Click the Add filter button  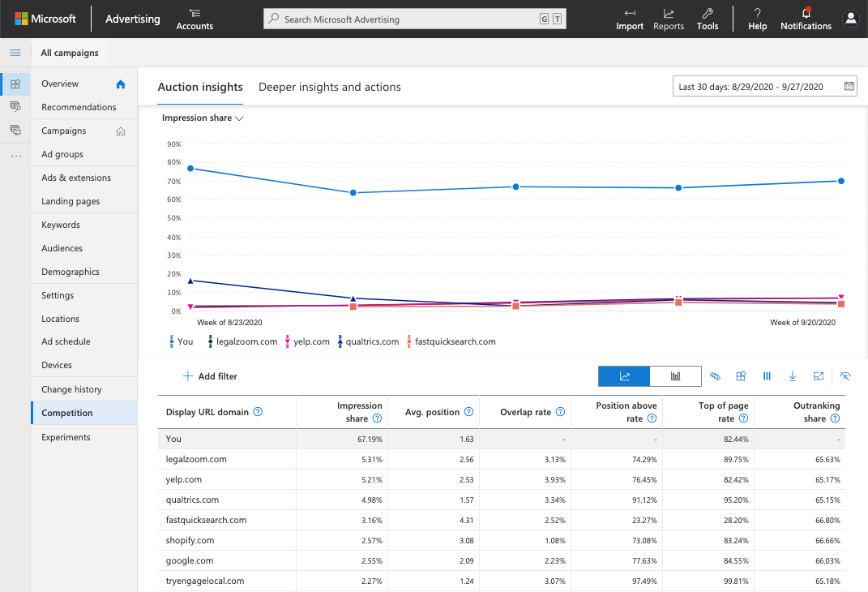point(210,376)
